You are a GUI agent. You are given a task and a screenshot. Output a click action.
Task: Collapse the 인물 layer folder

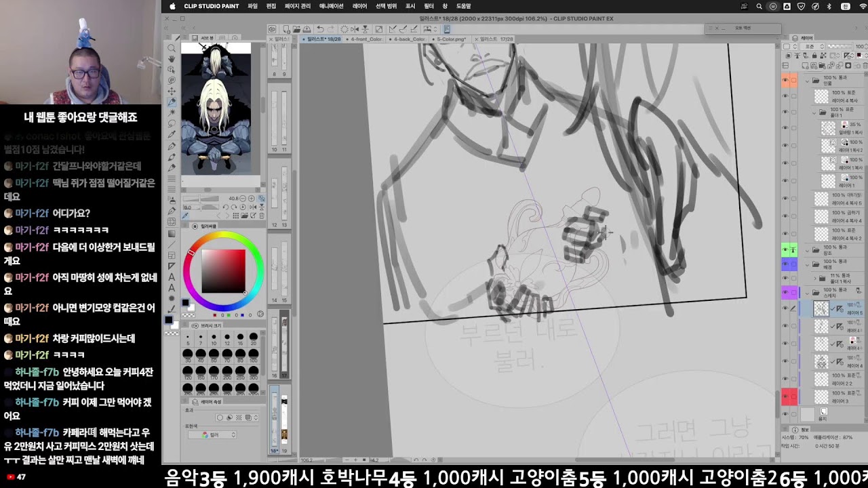(808, 80)
